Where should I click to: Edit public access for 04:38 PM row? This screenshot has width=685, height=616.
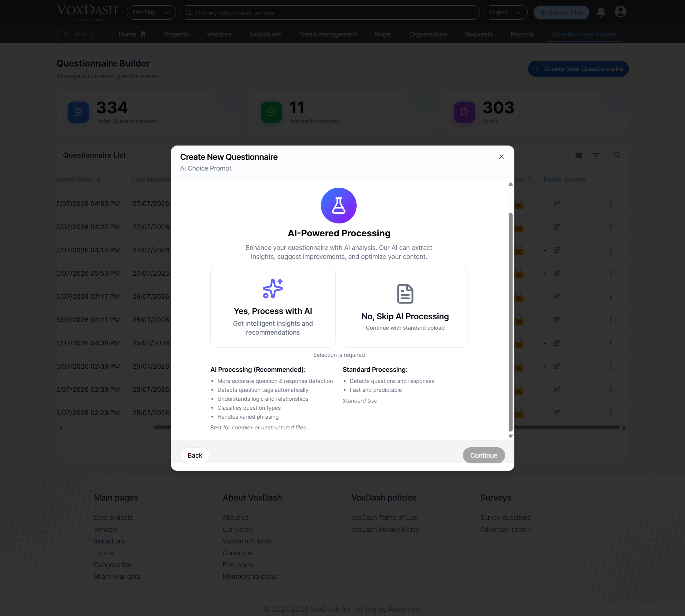point(557,343)
